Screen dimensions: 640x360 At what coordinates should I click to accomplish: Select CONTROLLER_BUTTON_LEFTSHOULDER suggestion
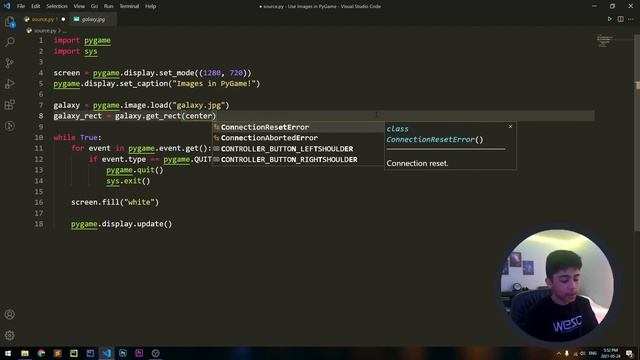[x=298, y=149]
